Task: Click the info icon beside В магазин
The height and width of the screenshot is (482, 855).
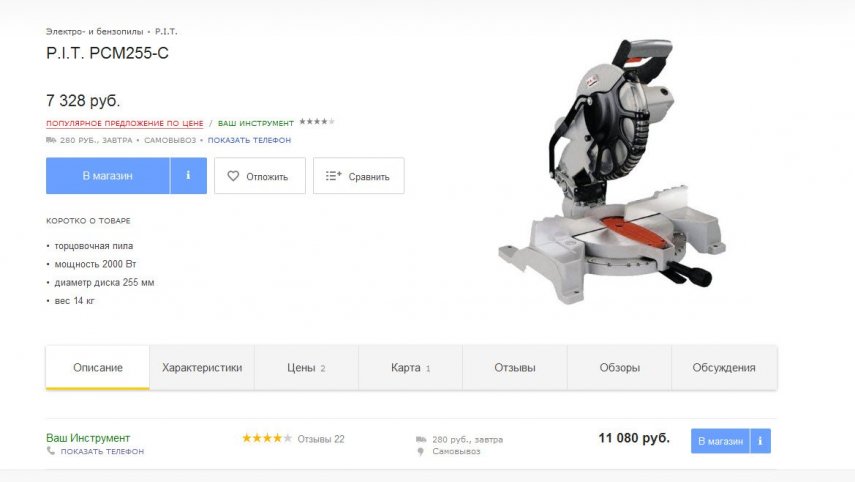Action: pos(188,176)
